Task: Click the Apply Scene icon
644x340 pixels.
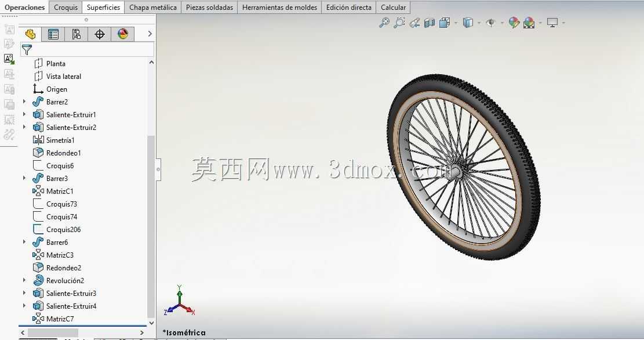Action: point(529,23)
